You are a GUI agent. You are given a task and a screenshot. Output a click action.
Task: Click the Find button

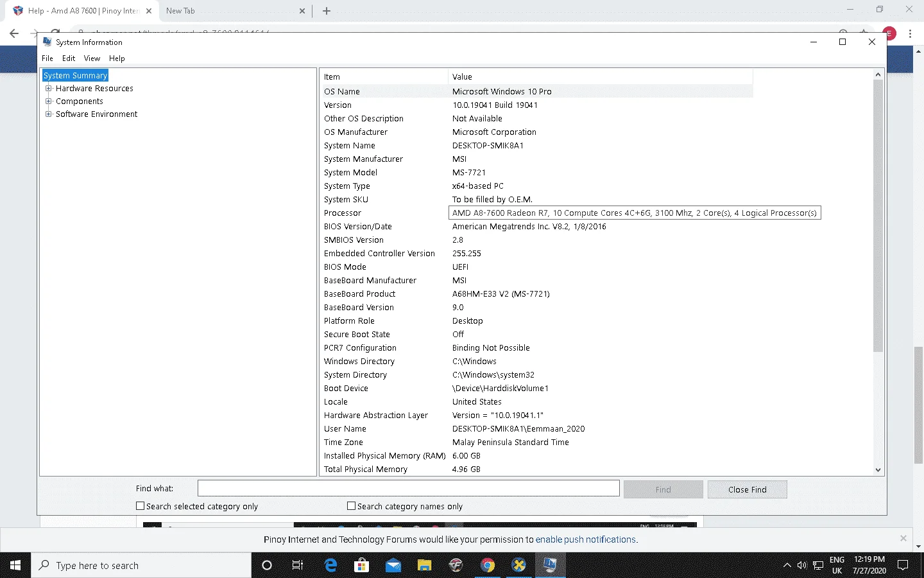(x=663, y=489)
